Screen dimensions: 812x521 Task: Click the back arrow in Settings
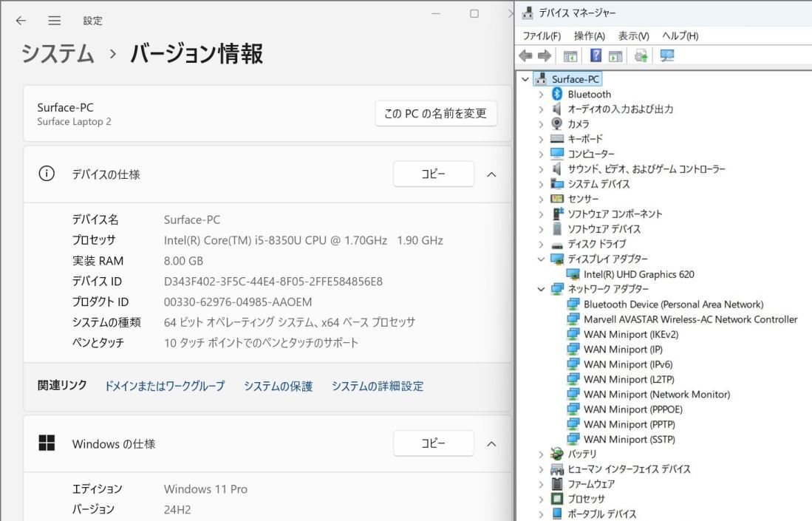[21, 20]
